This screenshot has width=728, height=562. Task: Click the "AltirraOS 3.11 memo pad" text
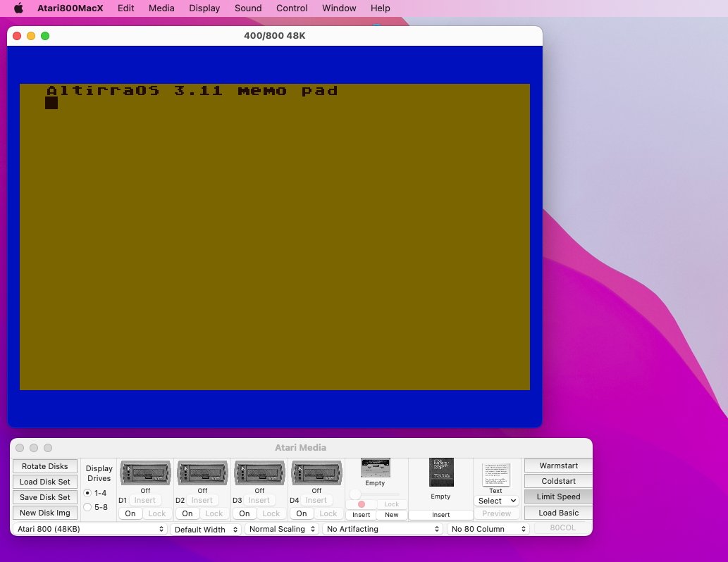pos(192,90)
